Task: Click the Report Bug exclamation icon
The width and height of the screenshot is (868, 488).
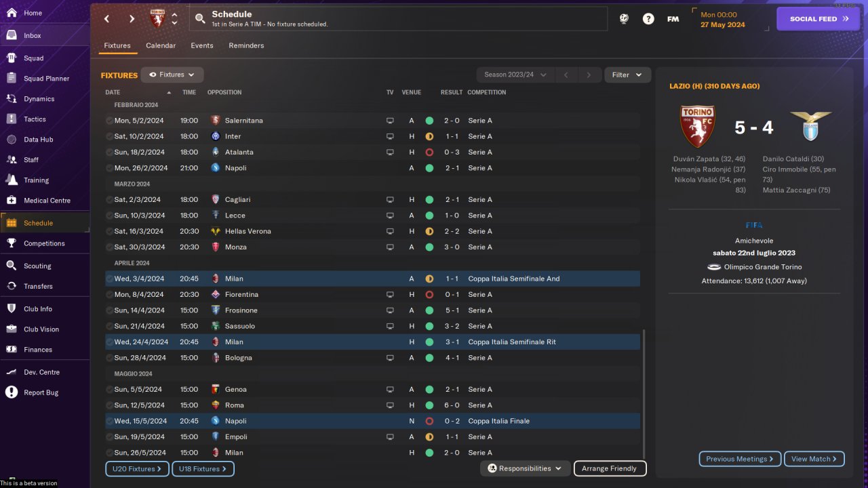Action: tap(12, 392)
